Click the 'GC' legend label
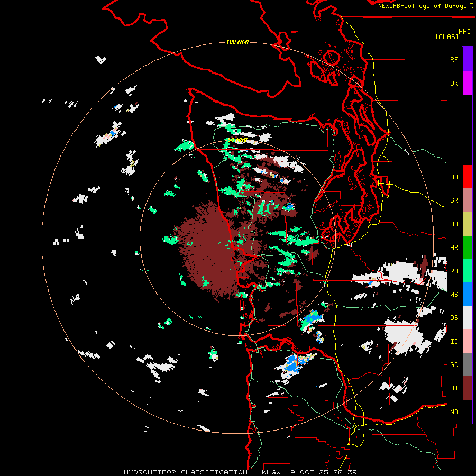The height and width of the screenshot is (476, 476). point(454,364)
